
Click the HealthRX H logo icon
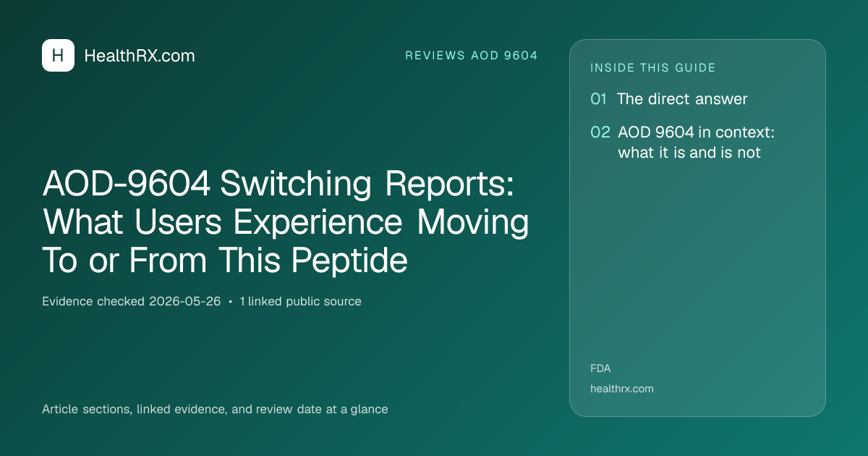58,56
